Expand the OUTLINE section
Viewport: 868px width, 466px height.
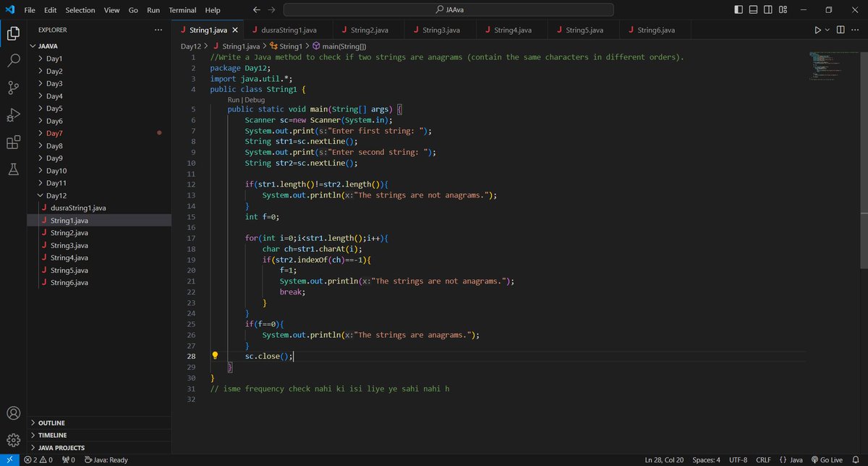pyautogui.click(x=99, y=423)
